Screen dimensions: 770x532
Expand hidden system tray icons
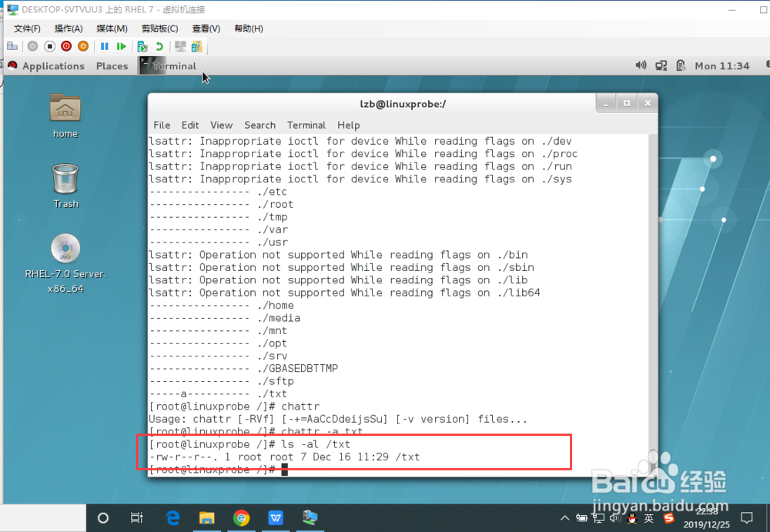click(x=564, y=517)
